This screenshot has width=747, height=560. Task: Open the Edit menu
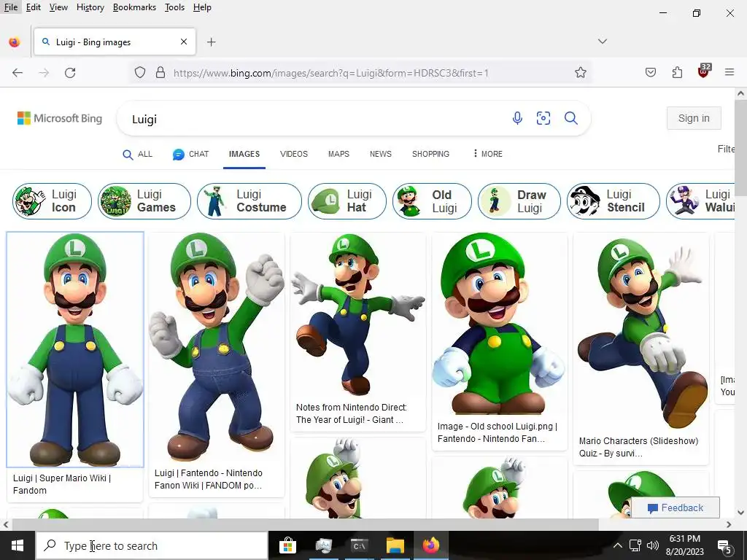coord(34,7)
